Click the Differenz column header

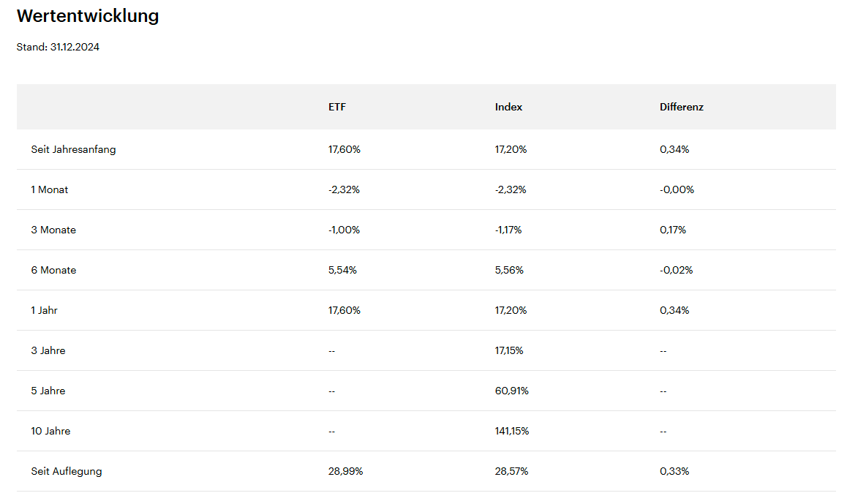[681, 107]
